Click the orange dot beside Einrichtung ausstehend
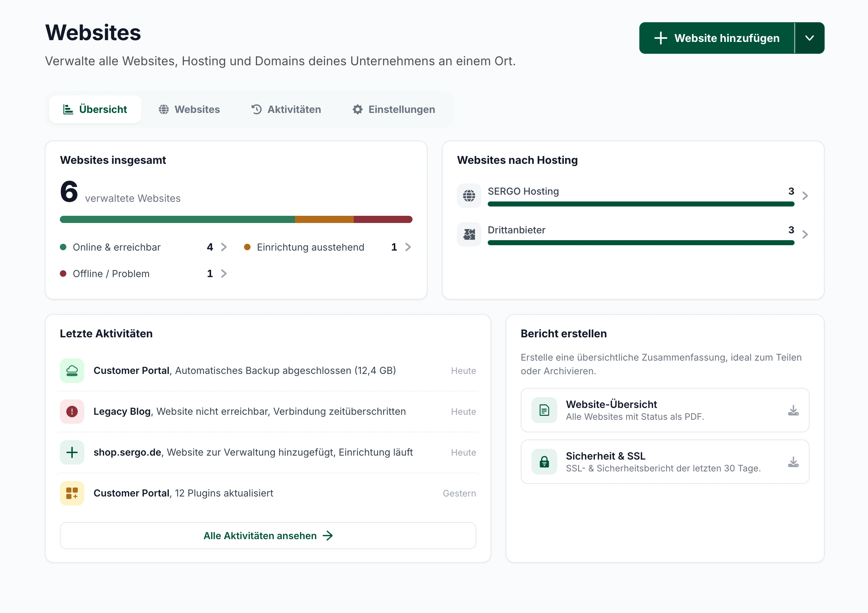Screen dimensions: 868x613 (x=247, y=247)
